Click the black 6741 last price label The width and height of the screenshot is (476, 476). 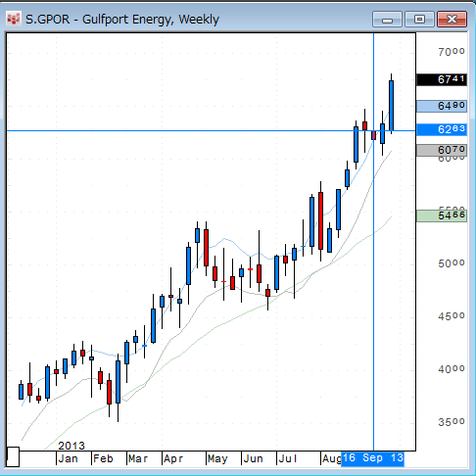click(442, 79)
